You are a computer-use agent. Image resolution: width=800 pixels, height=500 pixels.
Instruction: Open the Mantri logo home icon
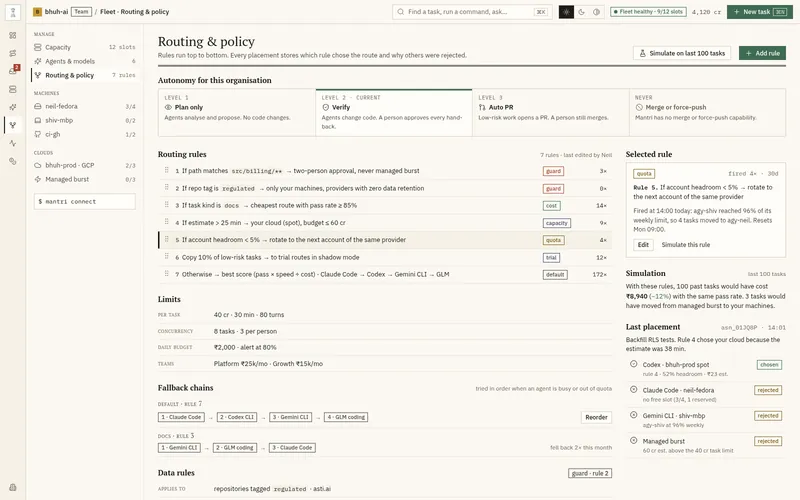(13, 12)
